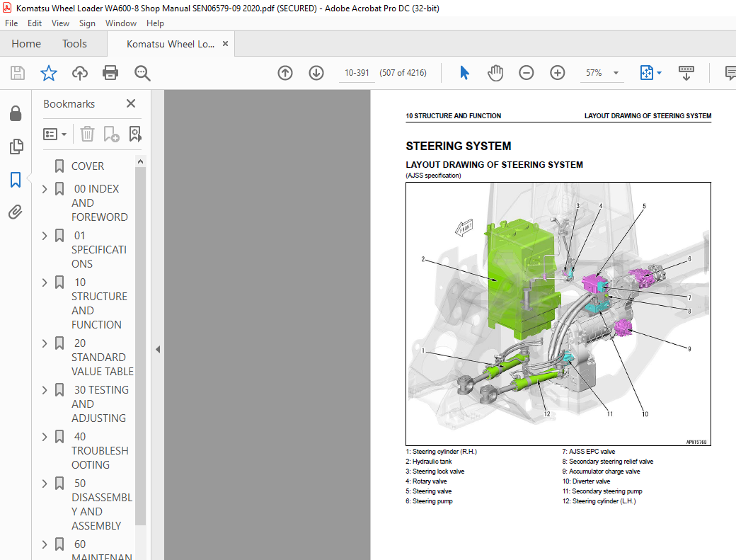The height and width of the screenshot is (560, 736).
Task: Collapse the navigation pane arrow
Action: (158, 349)
